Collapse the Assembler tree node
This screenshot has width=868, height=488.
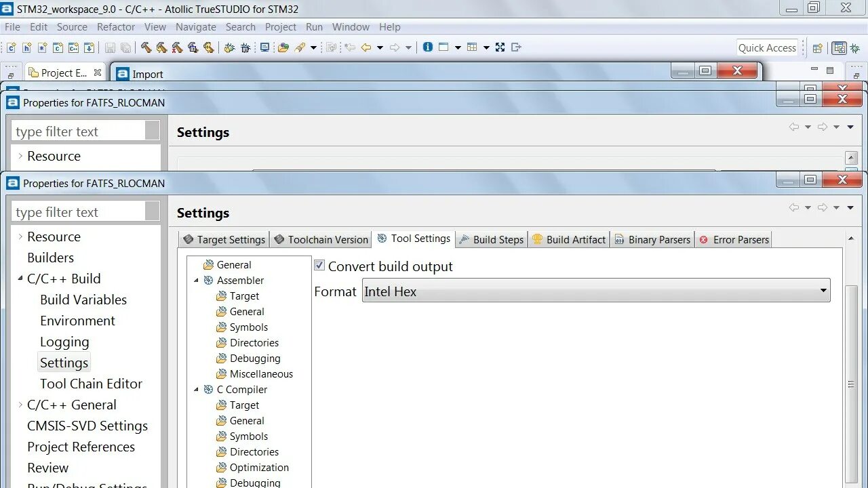(197, 281)
